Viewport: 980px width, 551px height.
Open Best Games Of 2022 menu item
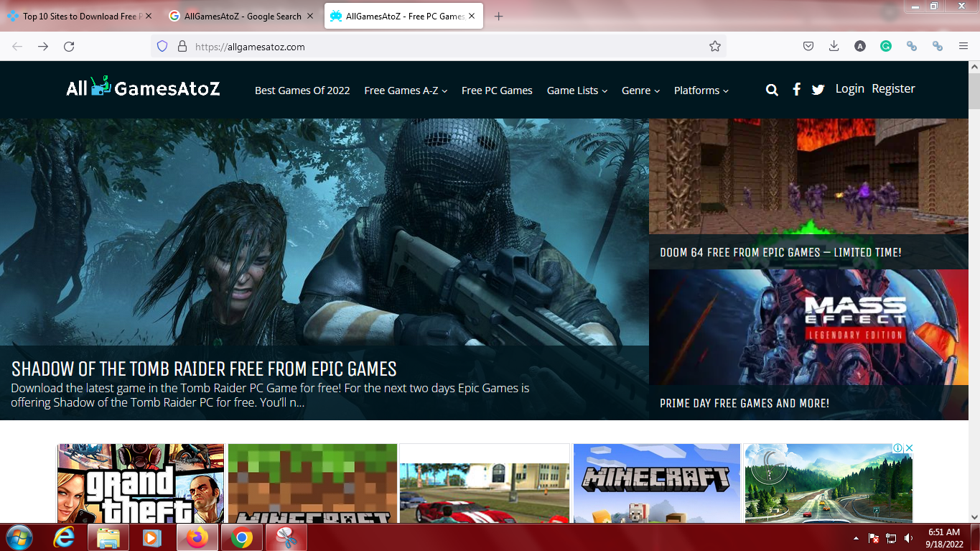pyautogui.click(x=302, y=91)
